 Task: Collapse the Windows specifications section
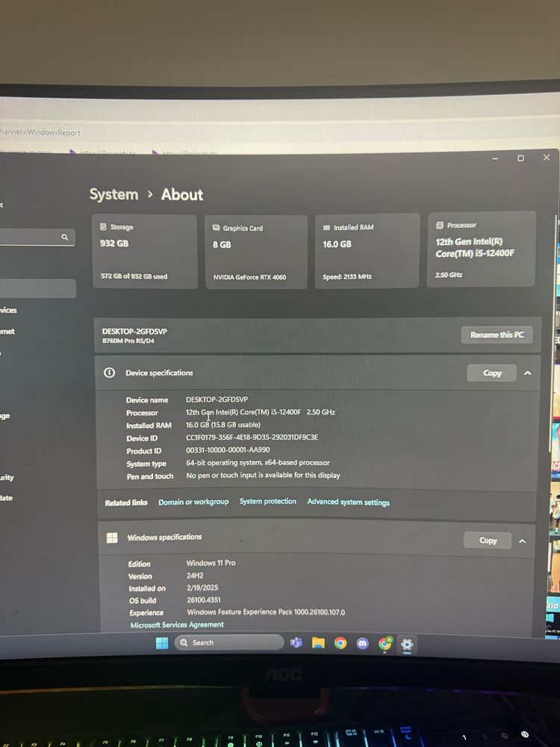pyautogui.click(x=523, y=541)
